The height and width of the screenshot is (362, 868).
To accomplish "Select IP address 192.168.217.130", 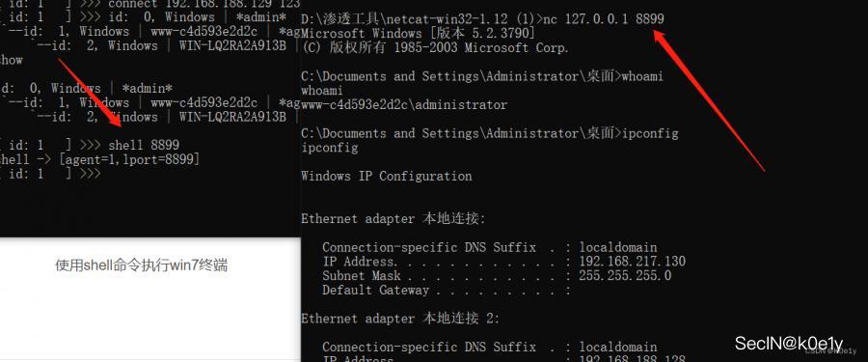I will point(632,261).
